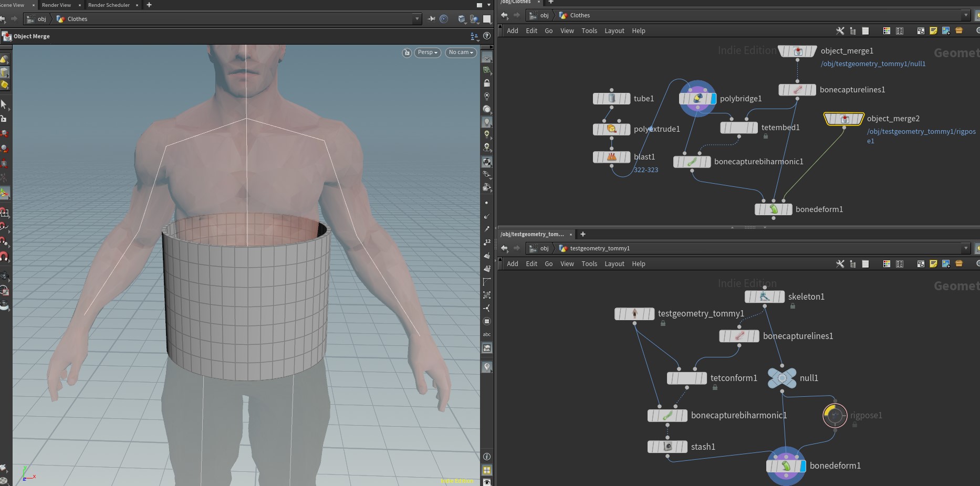980x486 pixels.
Task: Click the stash1 node icon
Action: (668, 447)
